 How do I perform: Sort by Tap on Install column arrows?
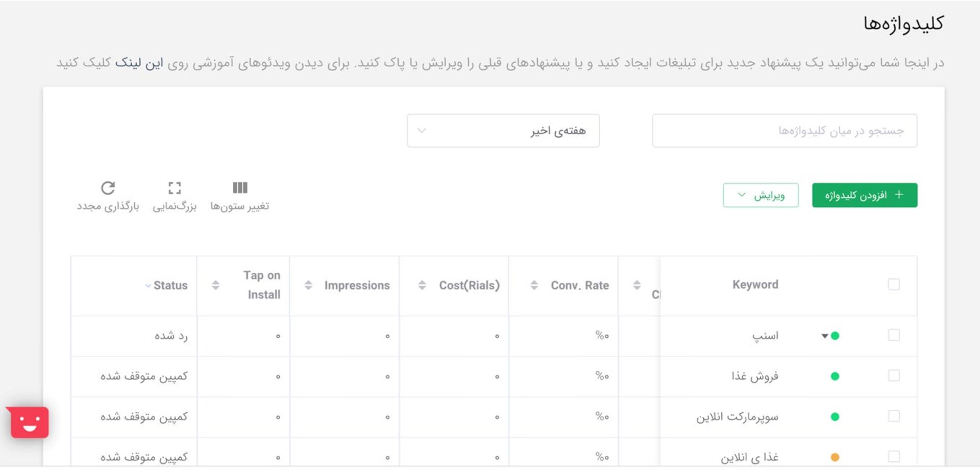click(x=215, y=285)
